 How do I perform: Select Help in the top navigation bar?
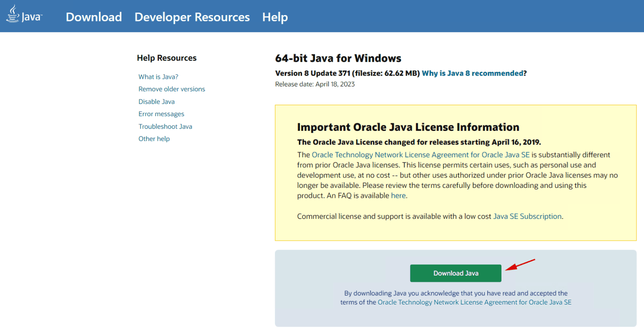275,17
